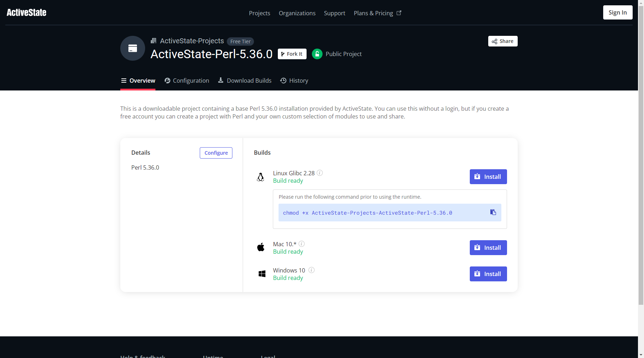Screen dimensions: 644x358
Task: Click the green public project lock icon
Action: [317, 54]
